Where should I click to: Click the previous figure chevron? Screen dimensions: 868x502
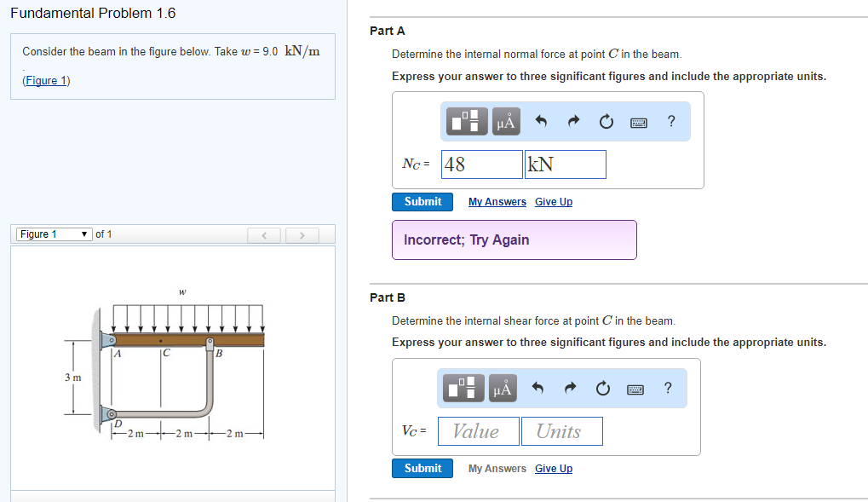(264, 234)
